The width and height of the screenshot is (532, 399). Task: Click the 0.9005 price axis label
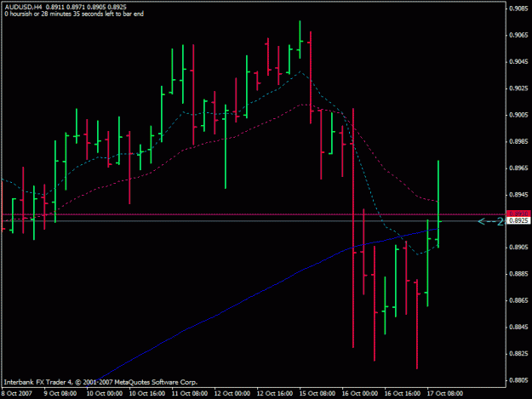click(x=518, y=115)
